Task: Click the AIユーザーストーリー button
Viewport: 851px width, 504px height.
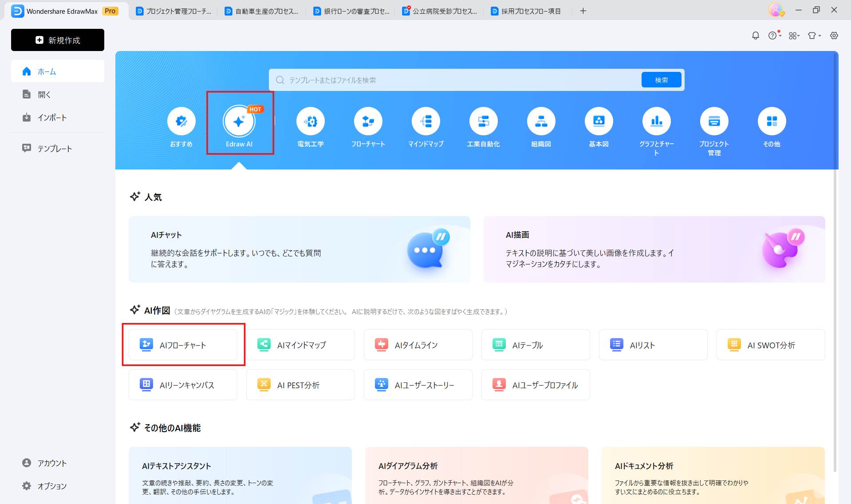Action: click(418, 385)
